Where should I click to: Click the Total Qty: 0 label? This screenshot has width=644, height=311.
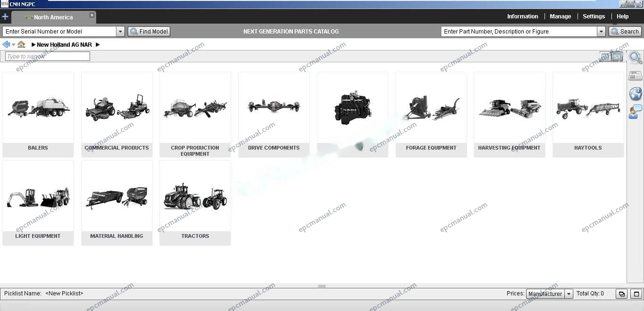[590, 294]
